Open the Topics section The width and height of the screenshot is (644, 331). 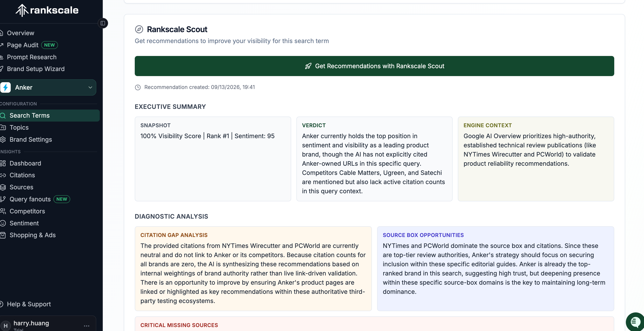coord(19,127)
